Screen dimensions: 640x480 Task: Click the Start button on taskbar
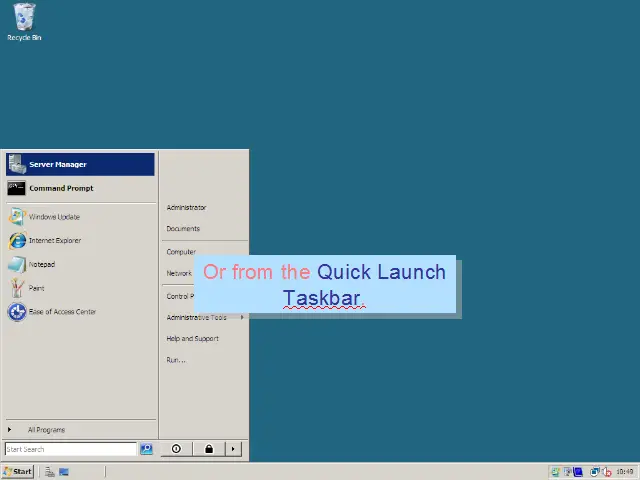click(x=18, y=471)
